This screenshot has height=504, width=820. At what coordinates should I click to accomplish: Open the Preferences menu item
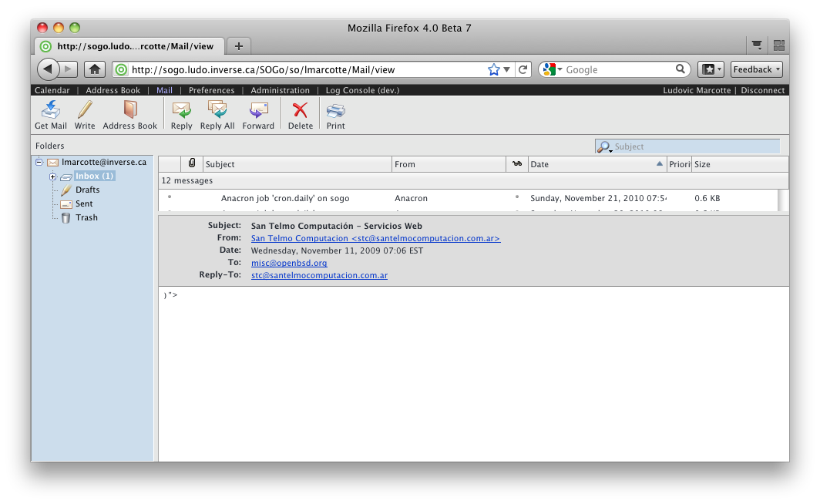(211, 90)
